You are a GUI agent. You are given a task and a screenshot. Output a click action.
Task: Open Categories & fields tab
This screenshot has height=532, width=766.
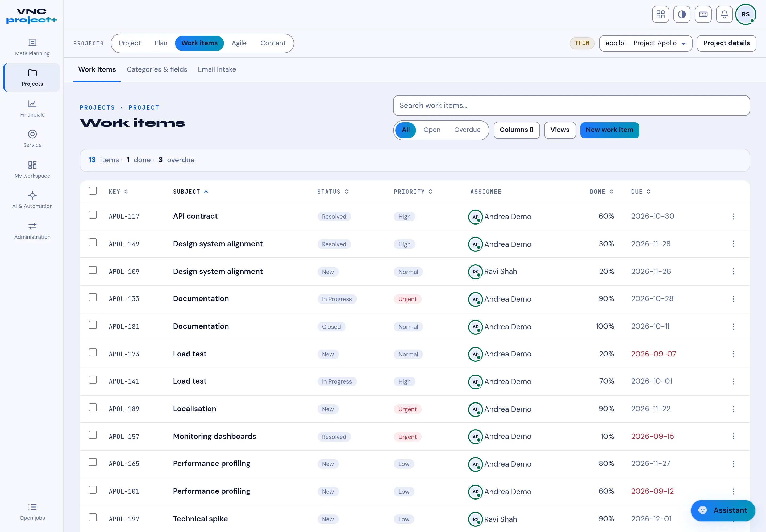click(x=157, y=70)
